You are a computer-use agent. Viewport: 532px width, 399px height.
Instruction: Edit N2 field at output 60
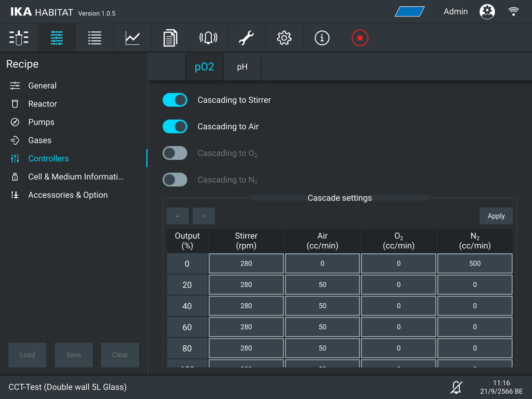tap(475, 327)
